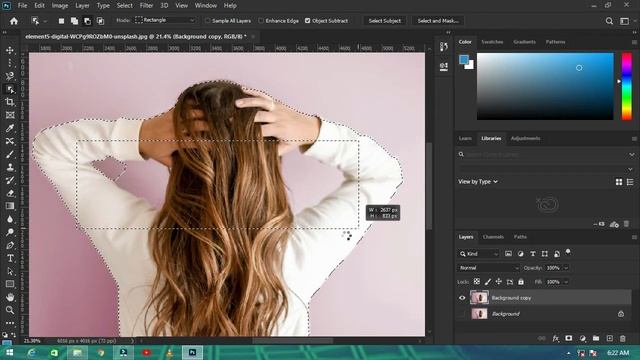Open the File menu
Image resolution: width=640 pixels, height=360 pixels.
tap(22, 6)
